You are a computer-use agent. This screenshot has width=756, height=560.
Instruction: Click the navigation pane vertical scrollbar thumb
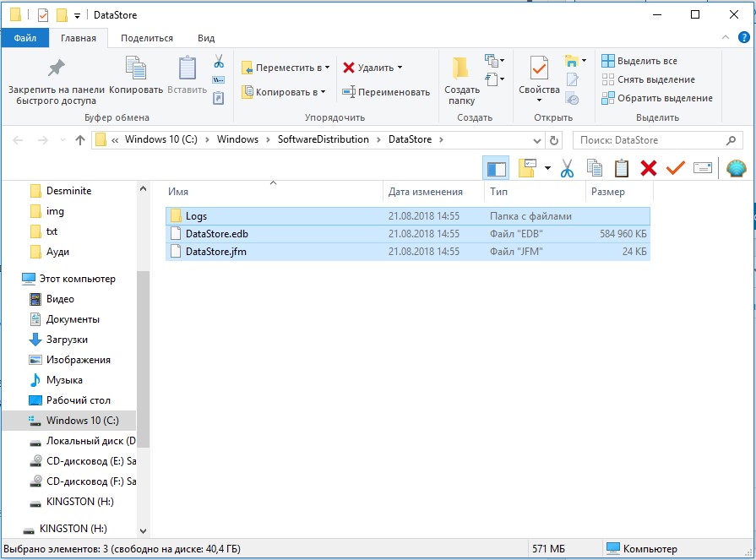coord(143,359)
